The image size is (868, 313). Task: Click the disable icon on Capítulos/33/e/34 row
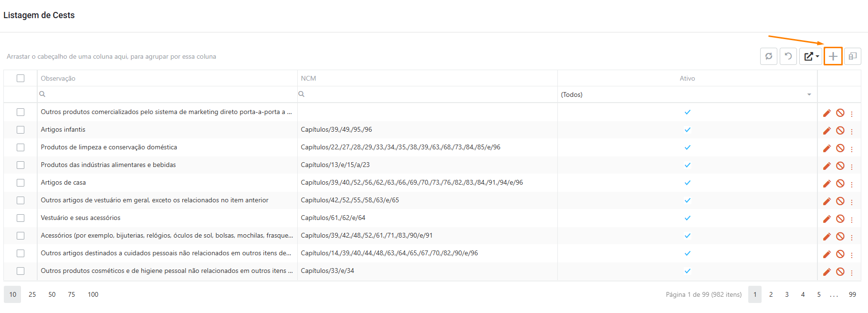click(840, 271)
